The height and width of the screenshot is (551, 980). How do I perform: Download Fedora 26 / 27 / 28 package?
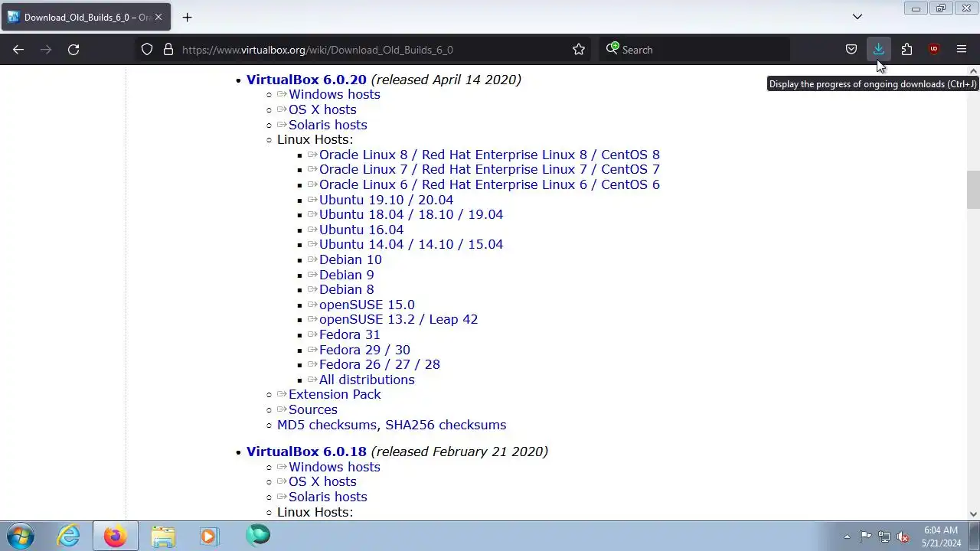click(379, 364)
